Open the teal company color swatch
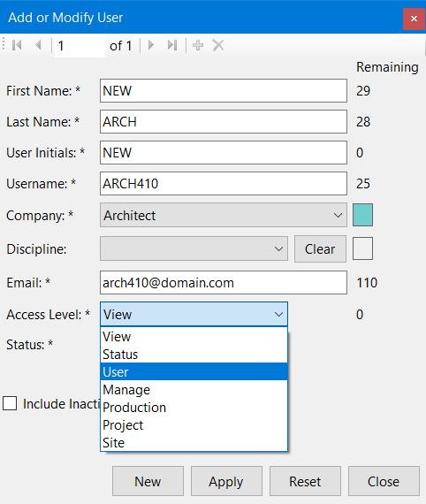 tap(362, 215)
